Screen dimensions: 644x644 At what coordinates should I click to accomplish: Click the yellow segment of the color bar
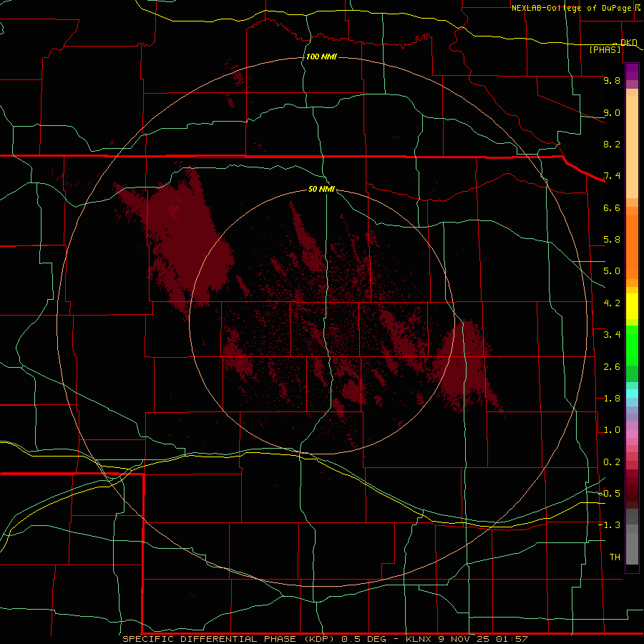pos(632,306)
